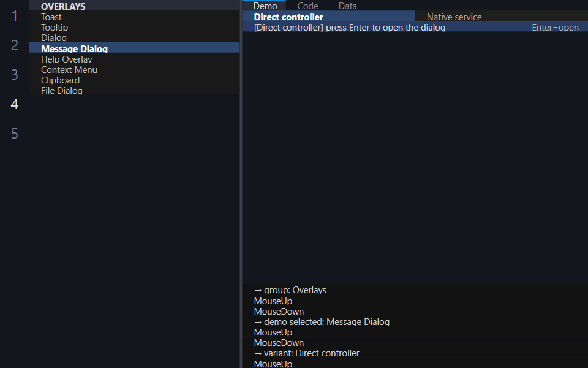The height and width of the screenshot is (368, 588).
Task: Open the Toast demo entry
Action: click(134, 17)
